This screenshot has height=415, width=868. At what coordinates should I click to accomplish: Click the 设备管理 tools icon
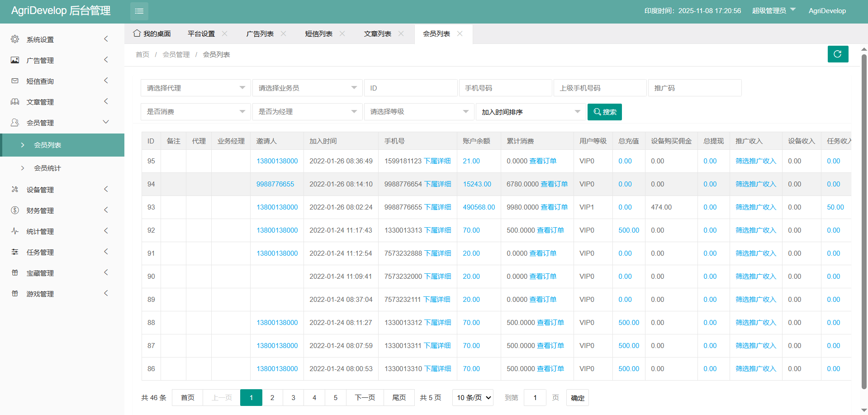point(15,190)
